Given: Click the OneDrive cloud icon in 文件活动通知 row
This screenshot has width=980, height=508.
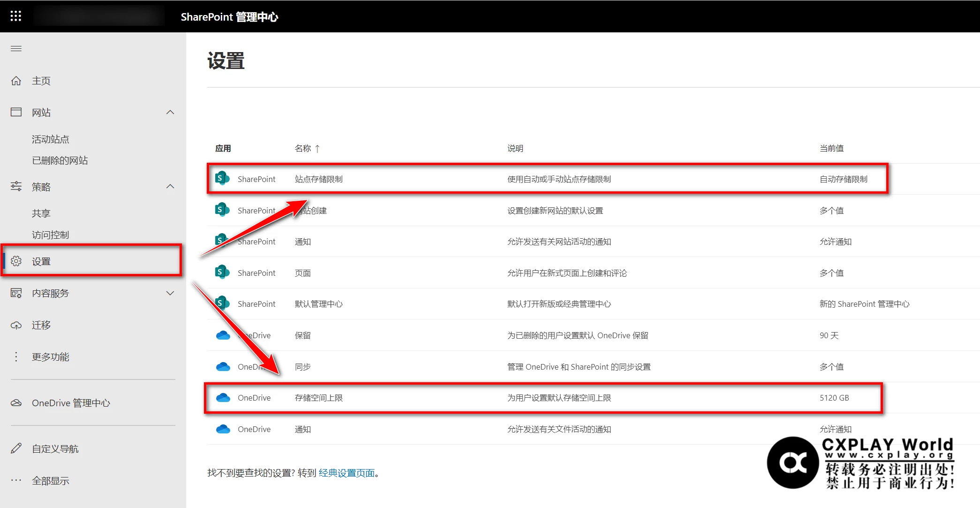Looking at the screenshot, I should (x=223, y=429).
